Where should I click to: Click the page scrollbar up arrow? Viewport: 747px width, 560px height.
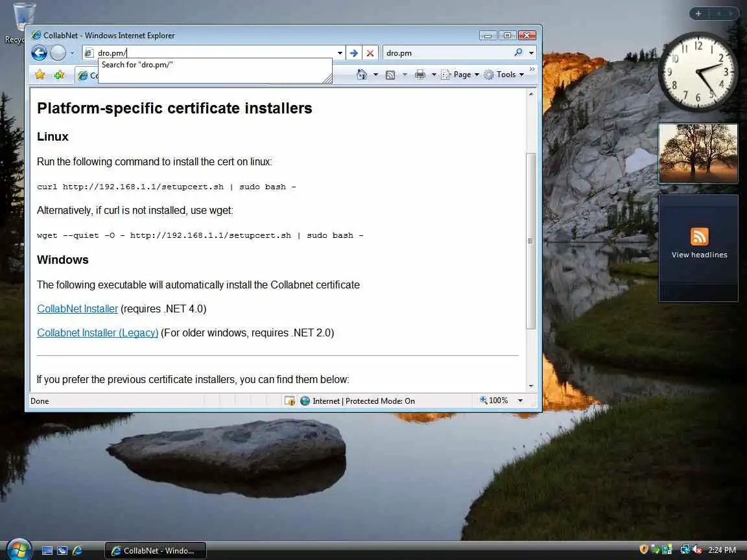530,94
